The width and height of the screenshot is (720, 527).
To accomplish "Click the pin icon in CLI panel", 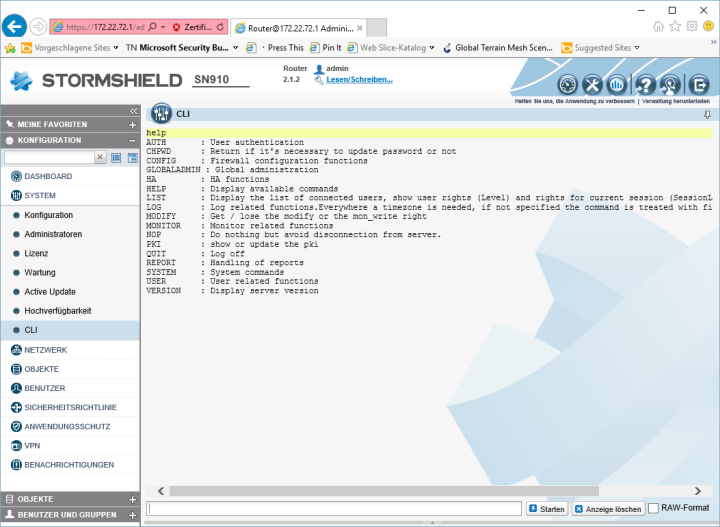I will pyautogui.click(x=708, y=115).
